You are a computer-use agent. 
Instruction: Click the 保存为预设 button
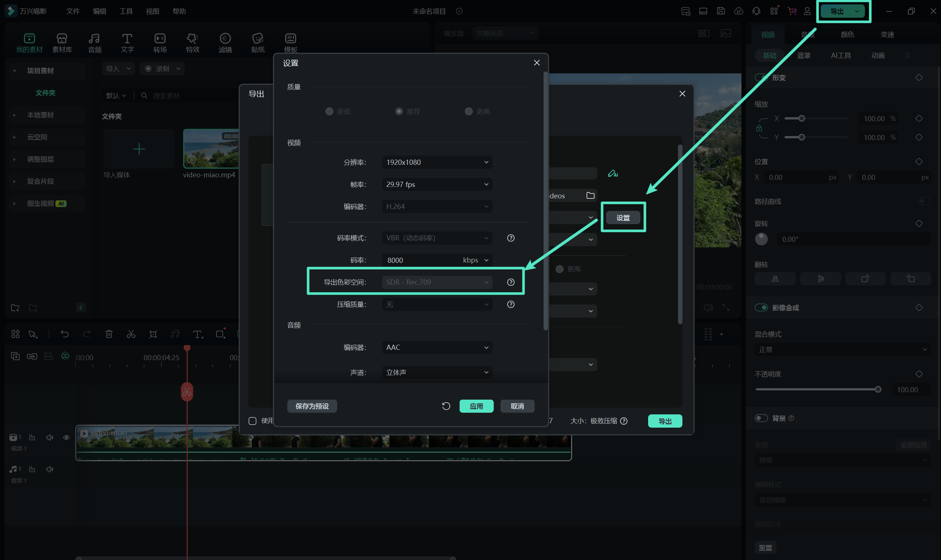click(x=312, y=406)
